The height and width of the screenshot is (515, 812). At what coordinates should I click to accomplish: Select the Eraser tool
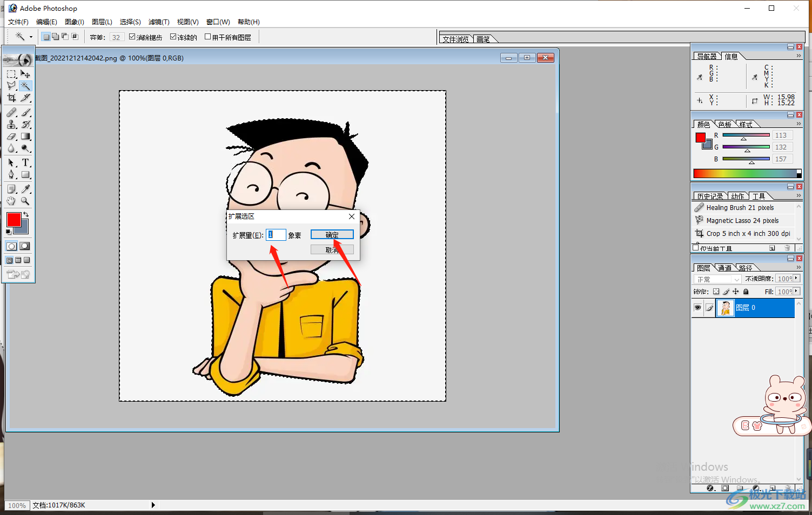pos(11,136)
